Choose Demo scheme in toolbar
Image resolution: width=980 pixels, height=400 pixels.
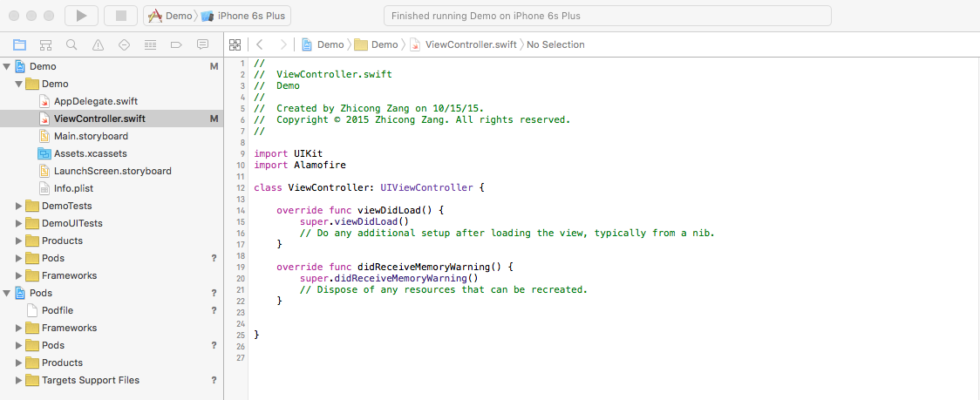tap(171, 16)
